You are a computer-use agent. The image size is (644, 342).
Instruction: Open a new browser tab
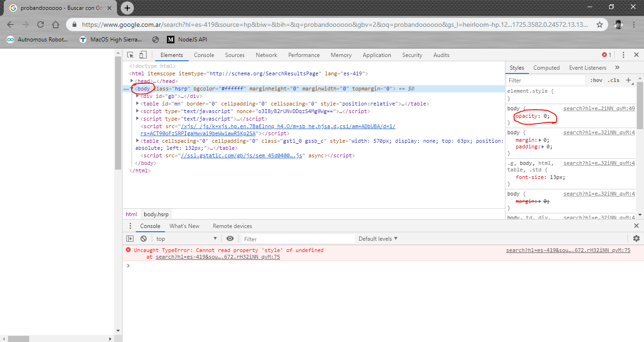pyautogui.click(x=127, y=8)
